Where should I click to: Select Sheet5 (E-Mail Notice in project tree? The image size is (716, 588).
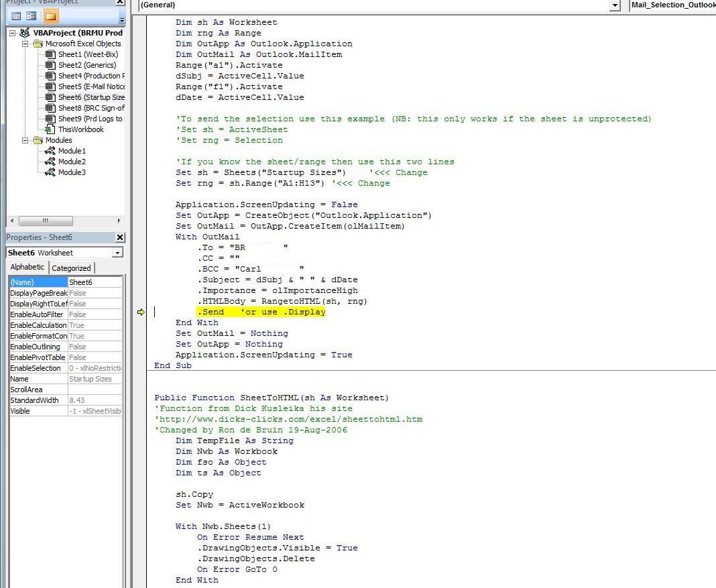[x=91, y=86]
